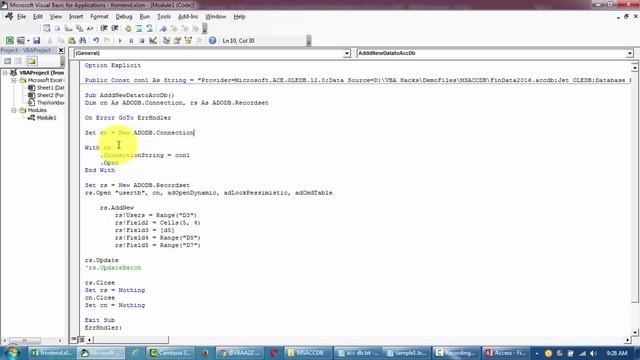Open Object Browser icon
Viewport: 640px width, 360px height.
tap(188, 40)
